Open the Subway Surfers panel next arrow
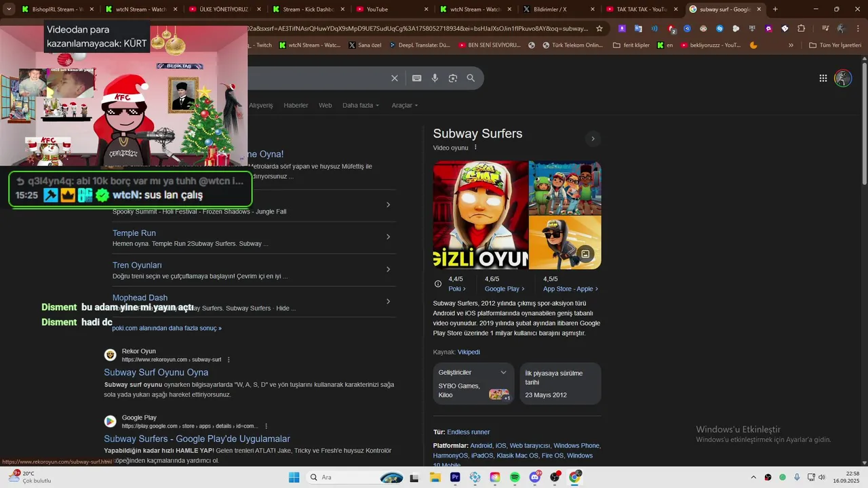Screen dimensions: 868x488 coord(593,139)
